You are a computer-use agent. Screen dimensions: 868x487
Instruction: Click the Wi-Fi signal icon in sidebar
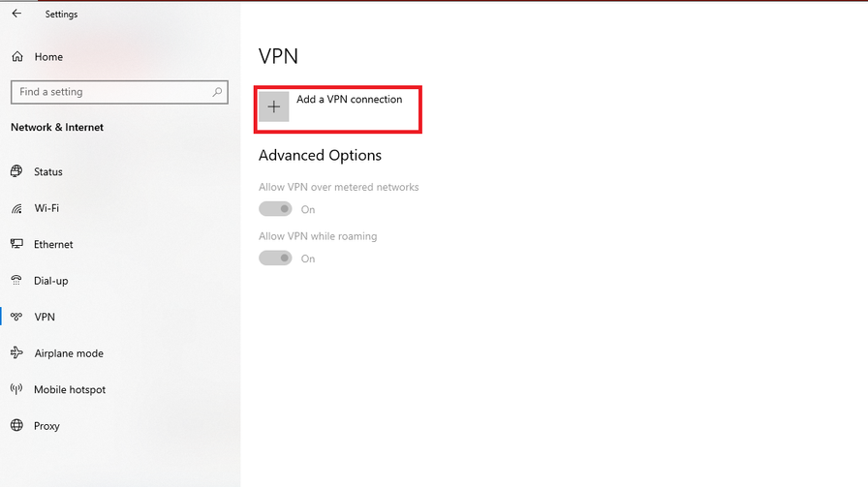pos(16,208)
